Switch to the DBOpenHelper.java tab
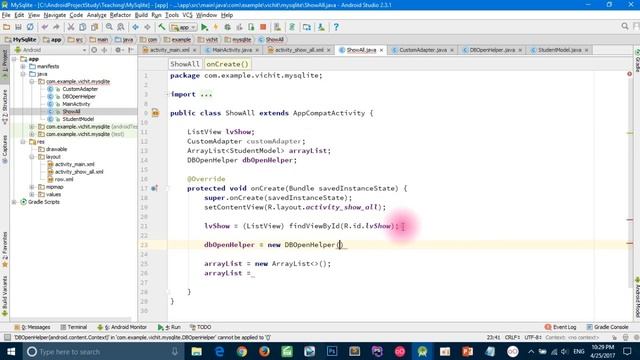Image resolution: width=640 pixels, height=360 pixels. [492, 50]
